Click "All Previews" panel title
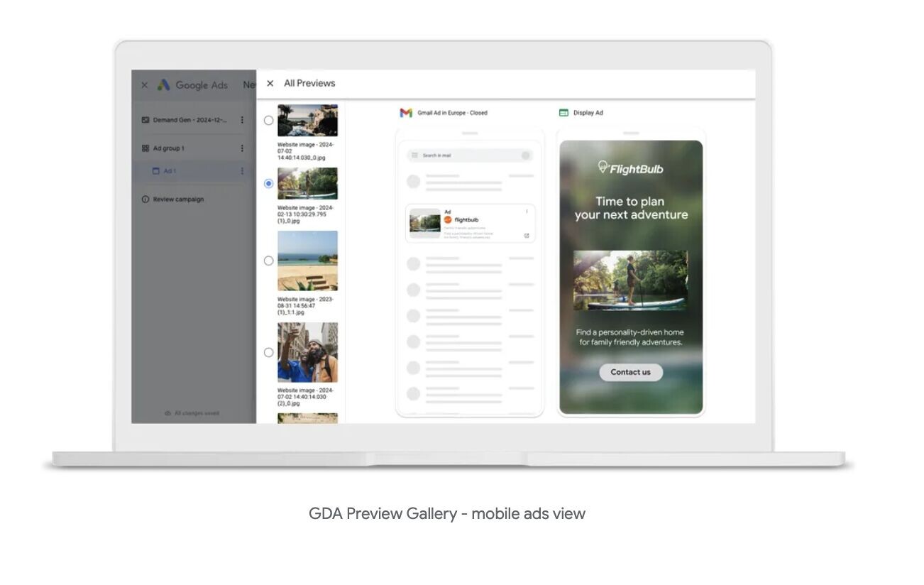Viewport: 924px width, 585px height. point(309,83)
